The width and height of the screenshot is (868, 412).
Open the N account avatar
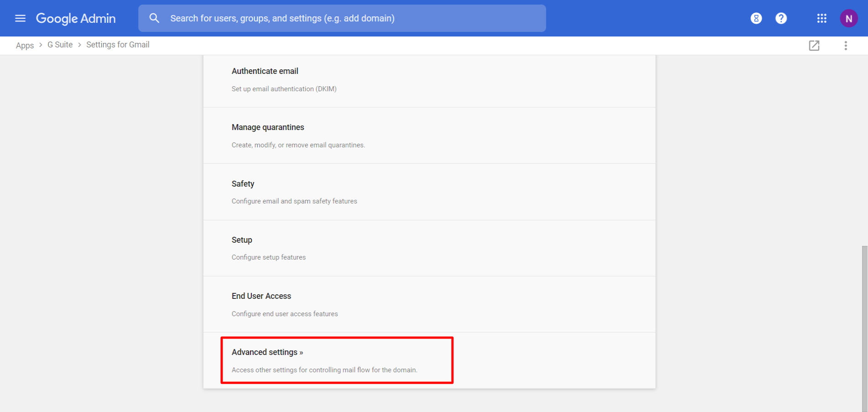coord(848,18)
